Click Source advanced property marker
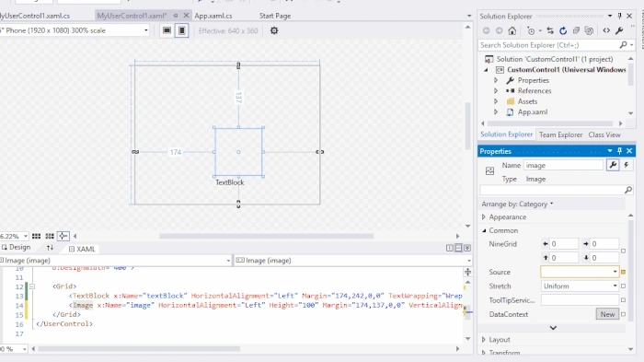This screenshot has width=644, height=362. [x=623, y=272]
